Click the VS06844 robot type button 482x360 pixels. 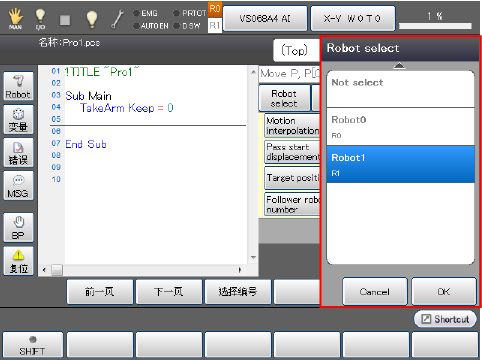click(265, 18)
